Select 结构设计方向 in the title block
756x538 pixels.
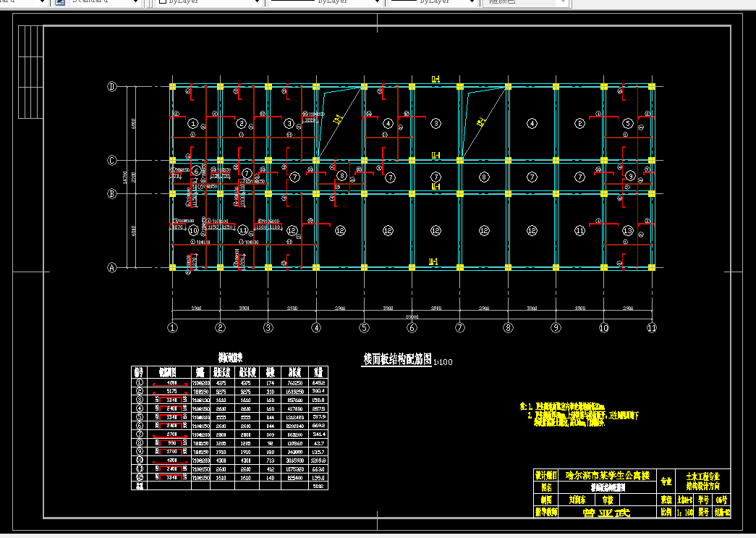(703, 486)
